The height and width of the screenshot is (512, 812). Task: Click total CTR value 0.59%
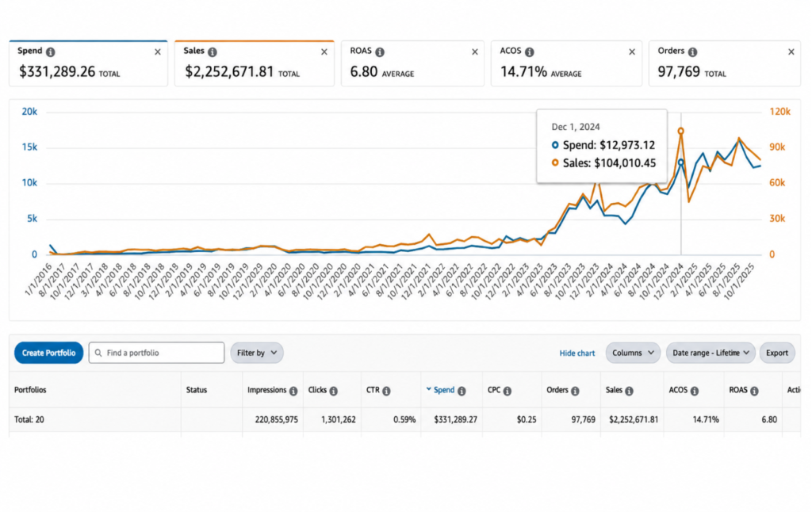point(404,419)
